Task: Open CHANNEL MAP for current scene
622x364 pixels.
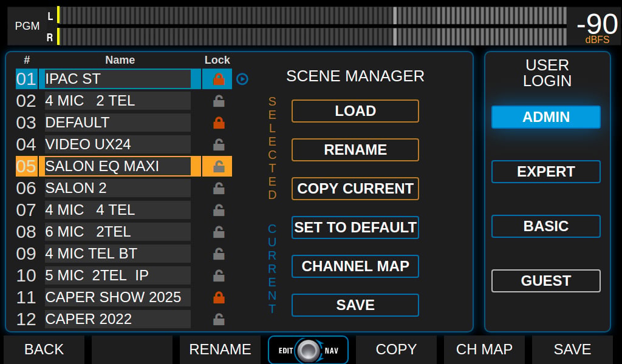Action: [x=355, y=266]
